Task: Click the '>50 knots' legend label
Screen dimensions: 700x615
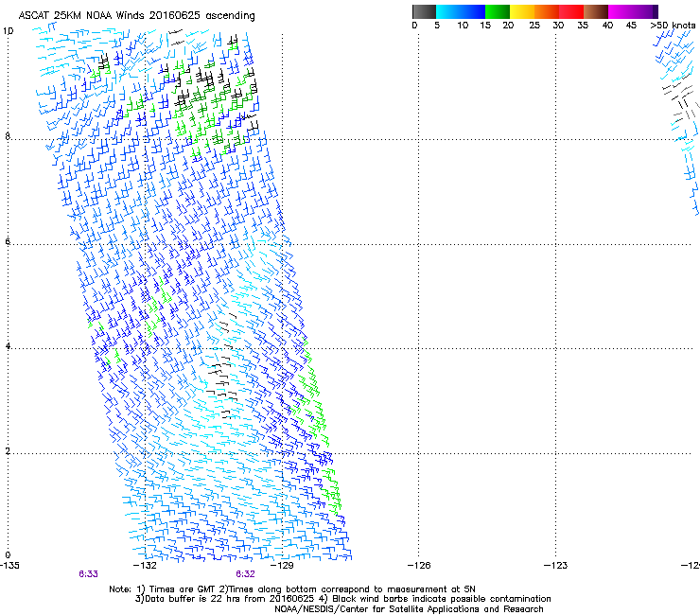Action: [x=673, y=26]
